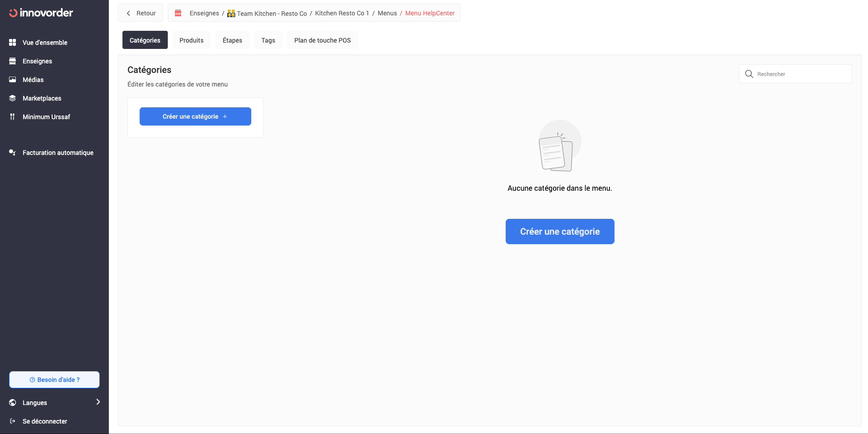The image size is (868, 434).
Task: Click the Se déconnecter logout icon
Action: [x=13, y=421]
